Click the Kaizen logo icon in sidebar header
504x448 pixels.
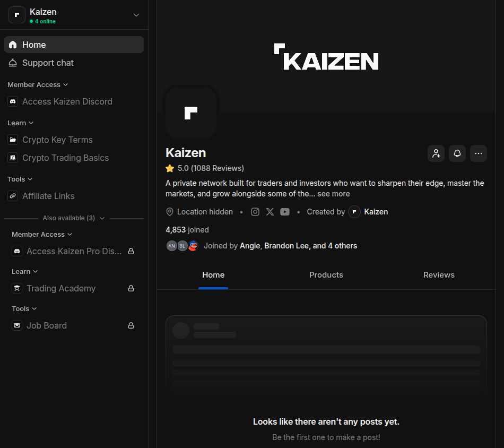pyautogui.click(x=17, y=15)
